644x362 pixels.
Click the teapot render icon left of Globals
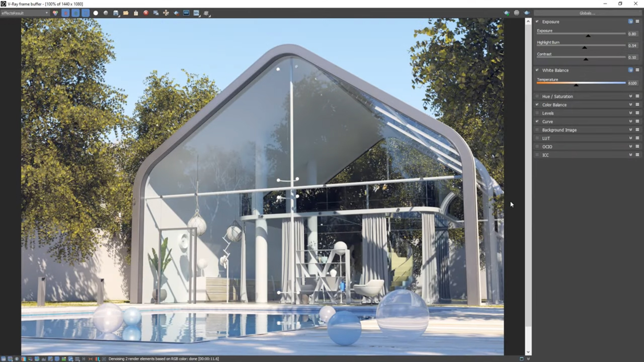(527, 13)
